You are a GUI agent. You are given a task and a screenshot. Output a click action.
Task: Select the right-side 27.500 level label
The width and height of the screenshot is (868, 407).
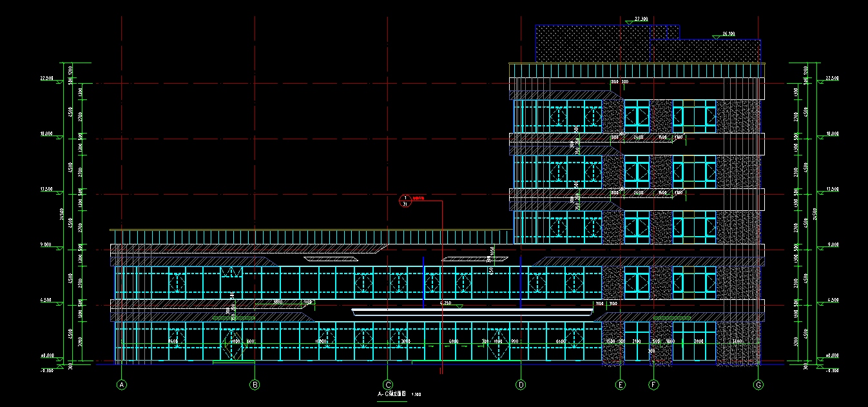coord(832,78)
